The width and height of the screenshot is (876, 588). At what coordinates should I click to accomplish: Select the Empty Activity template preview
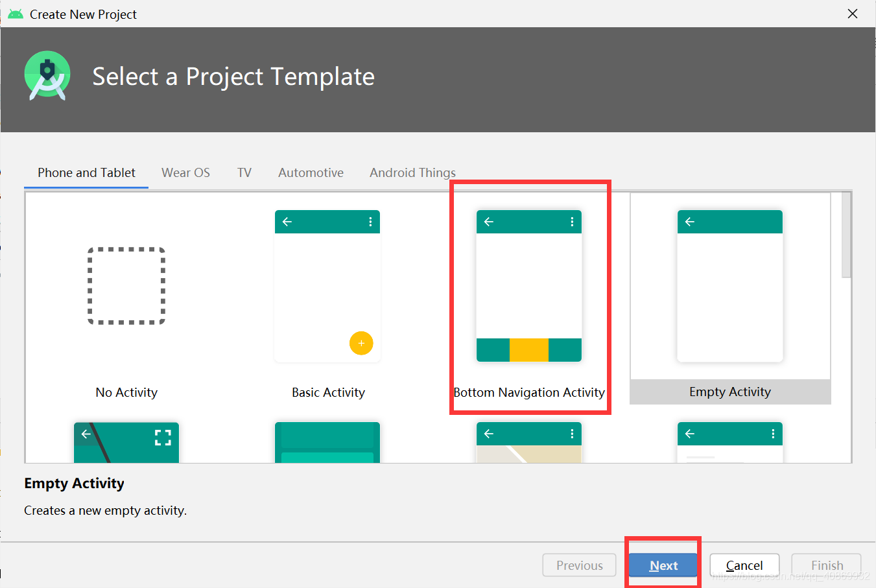(x=730, y=286)
